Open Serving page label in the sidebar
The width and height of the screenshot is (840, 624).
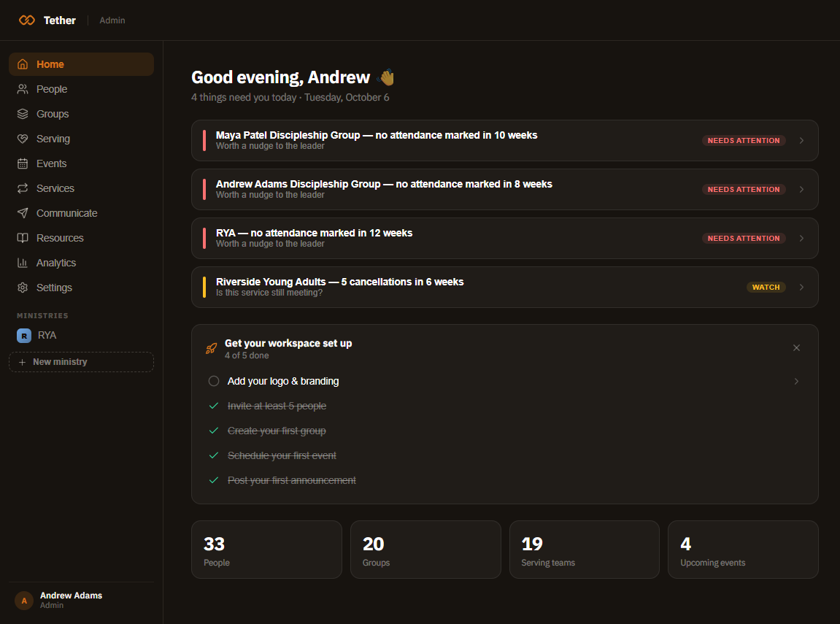click(x=53, y=139)
